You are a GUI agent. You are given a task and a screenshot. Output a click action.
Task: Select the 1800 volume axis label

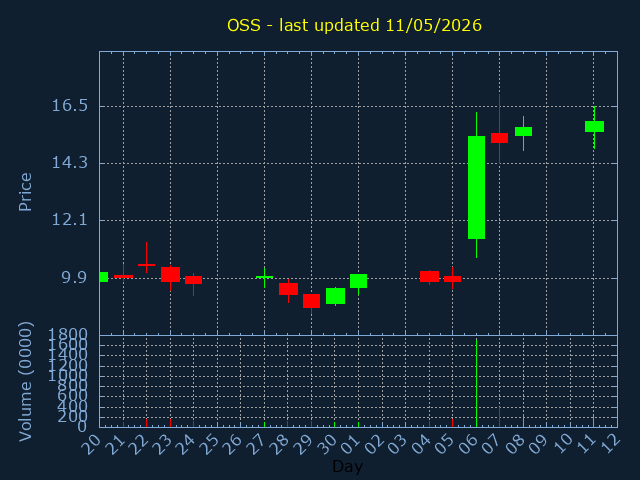coord(67,335)
